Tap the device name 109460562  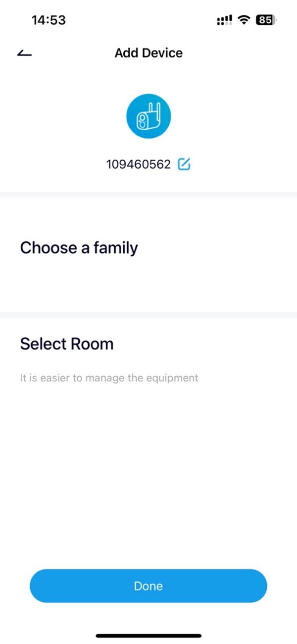139,164
